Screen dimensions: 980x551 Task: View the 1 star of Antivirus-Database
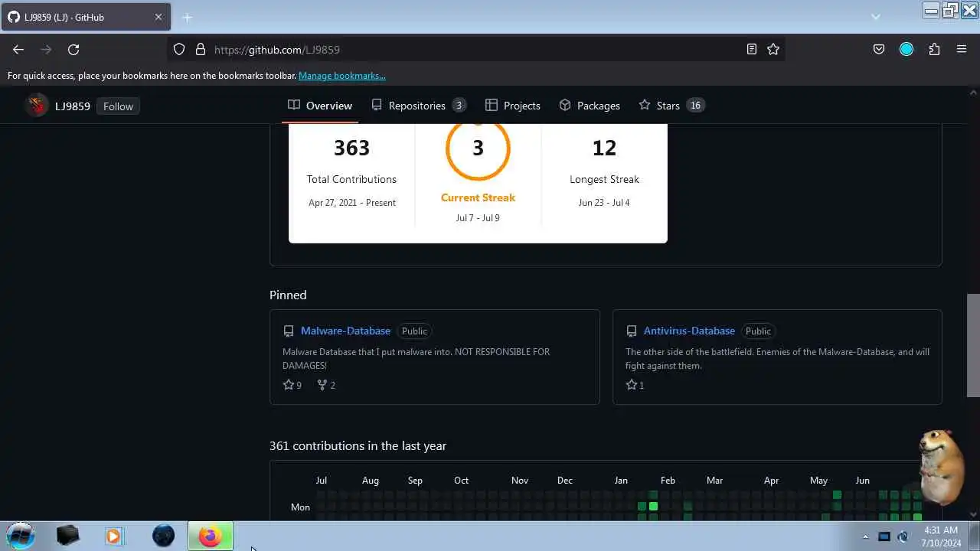tap(635, 385)
